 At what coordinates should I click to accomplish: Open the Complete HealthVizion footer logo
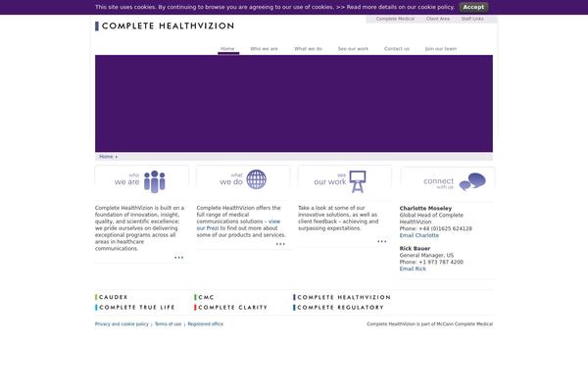tap(342, 297)
